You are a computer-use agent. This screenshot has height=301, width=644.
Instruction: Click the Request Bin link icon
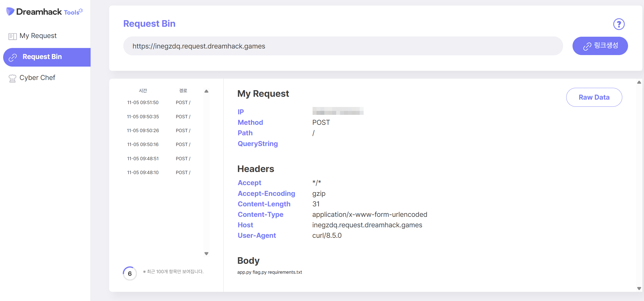click(x=13, y=57)
